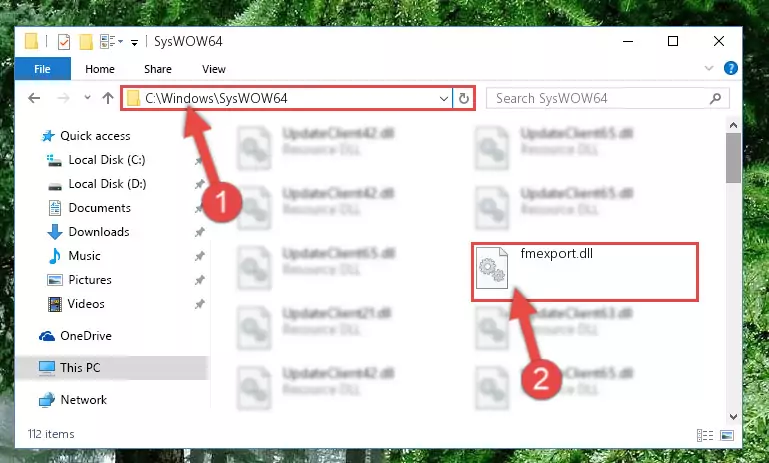Click the New folder icon in title bar

coord(86,42)
